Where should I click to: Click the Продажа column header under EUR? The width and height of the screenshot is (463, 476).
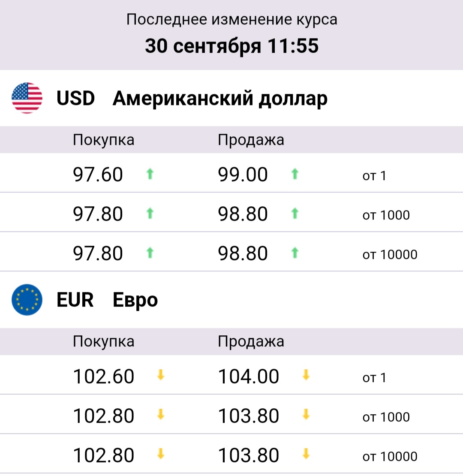(251, 342)
